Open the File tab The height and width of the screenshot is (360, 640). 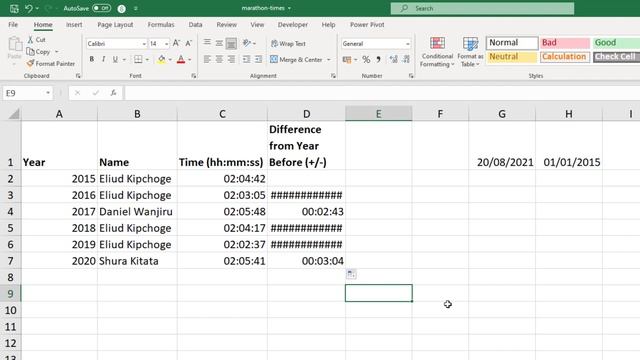click(x=13, y=24)
